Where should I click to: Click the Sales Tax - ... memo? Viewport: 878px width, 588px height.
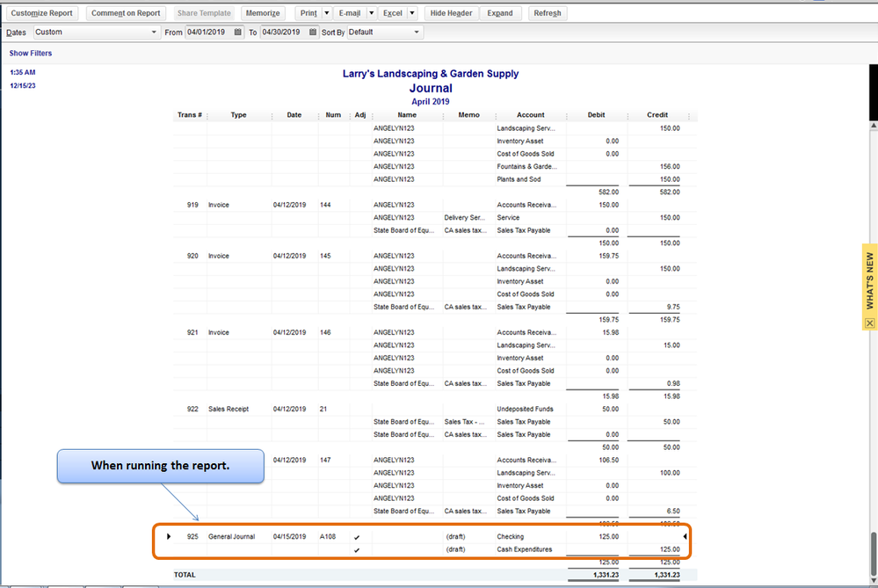pyautogui.click(x=464, y=422)
